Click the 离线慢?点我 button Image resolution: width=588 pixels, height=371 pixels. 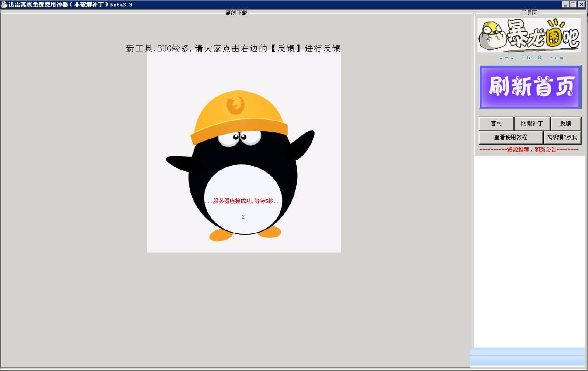tap(562, 137)
